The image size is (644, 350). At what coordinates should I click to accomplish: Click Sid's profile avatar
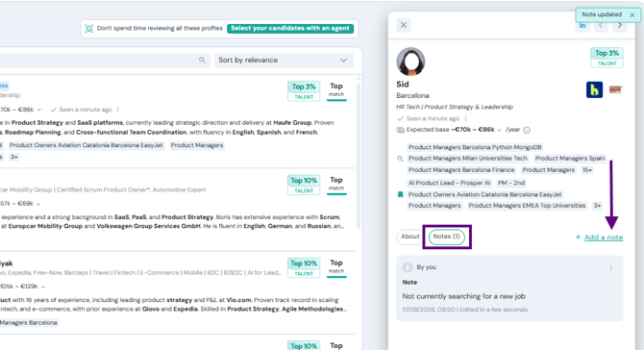coord(410,62)
